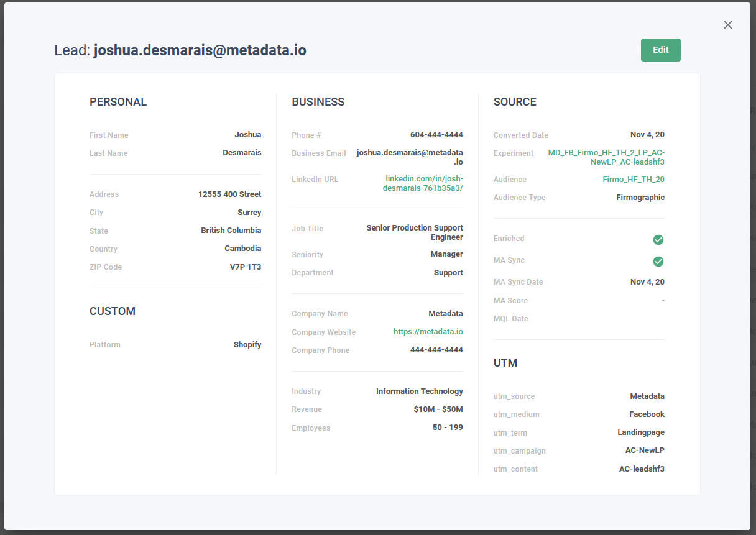Click the employees value 50 - 199
This screenshot has width=756, height=535.
point(448,428)
